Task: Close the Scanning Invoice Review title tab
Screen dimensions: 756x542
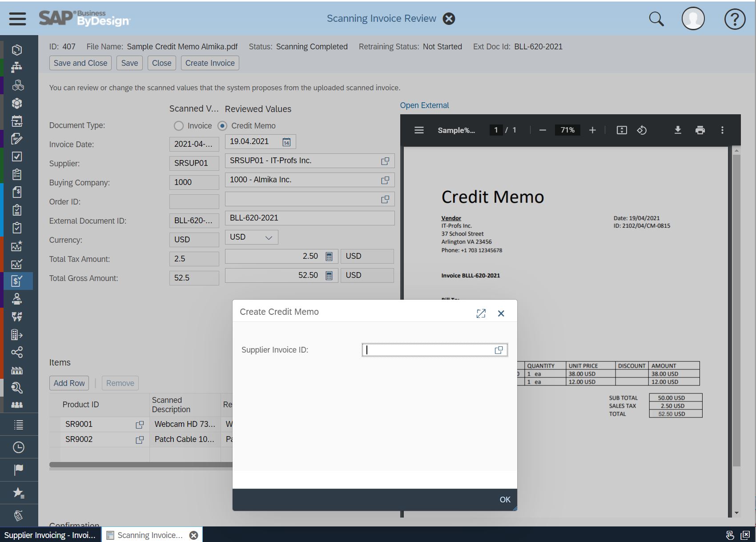Action: [449, 19]
